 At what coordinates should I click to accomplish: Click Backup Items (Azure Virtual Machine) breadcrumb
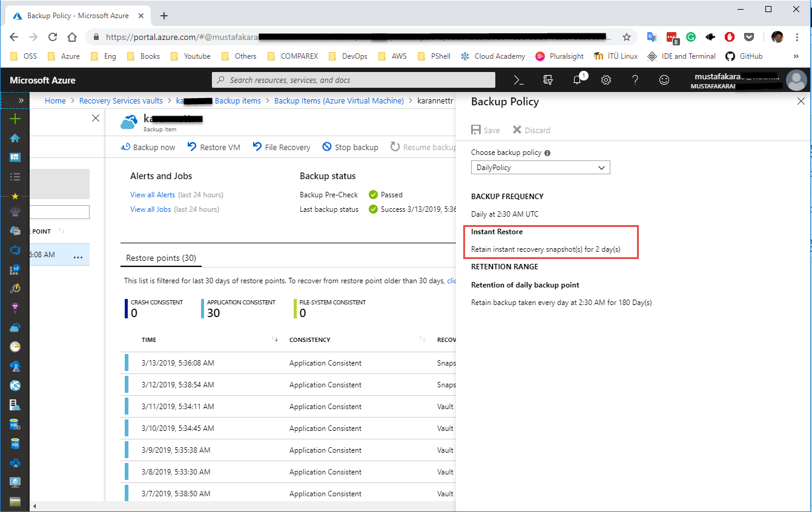[339, 101]
